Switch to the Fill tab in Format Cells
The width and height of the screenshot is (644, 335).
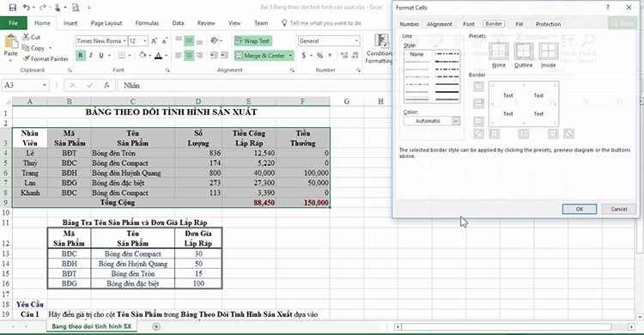click(x=519, y=24)
